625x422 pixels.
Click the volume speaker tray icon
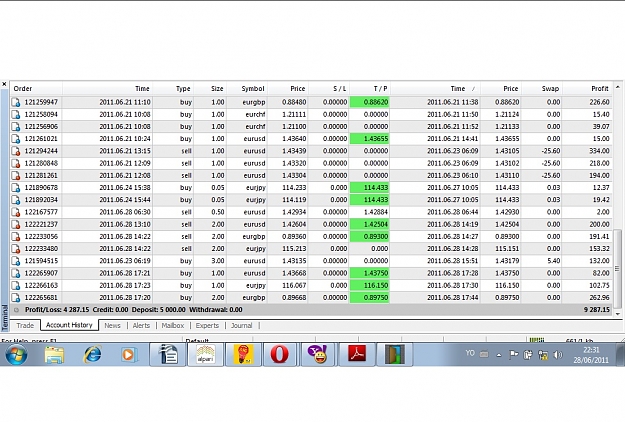(x=558, y=355)
